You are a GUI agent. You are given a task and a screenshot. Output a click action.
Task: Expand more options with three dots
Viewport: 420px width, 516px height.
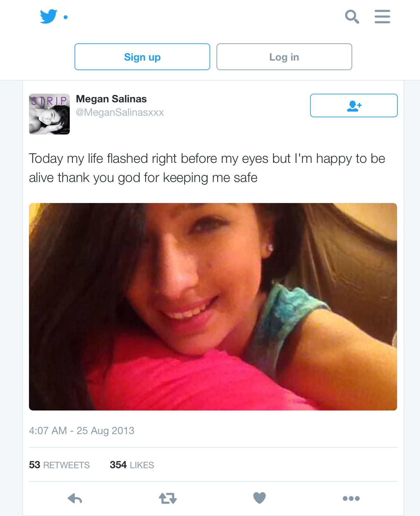351,498
